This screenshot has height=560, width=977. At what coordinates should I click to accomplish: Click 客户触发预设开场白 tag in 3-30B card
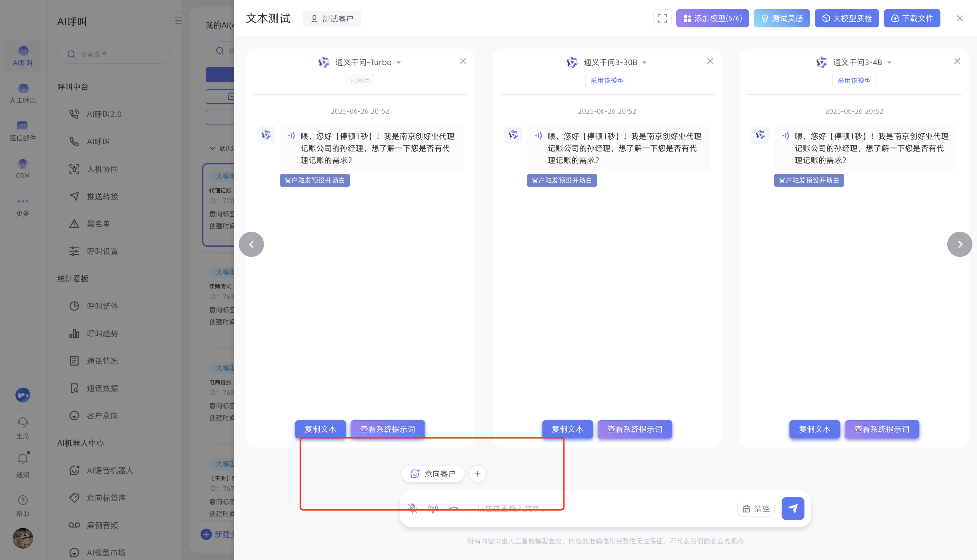(x=562, y=180)
